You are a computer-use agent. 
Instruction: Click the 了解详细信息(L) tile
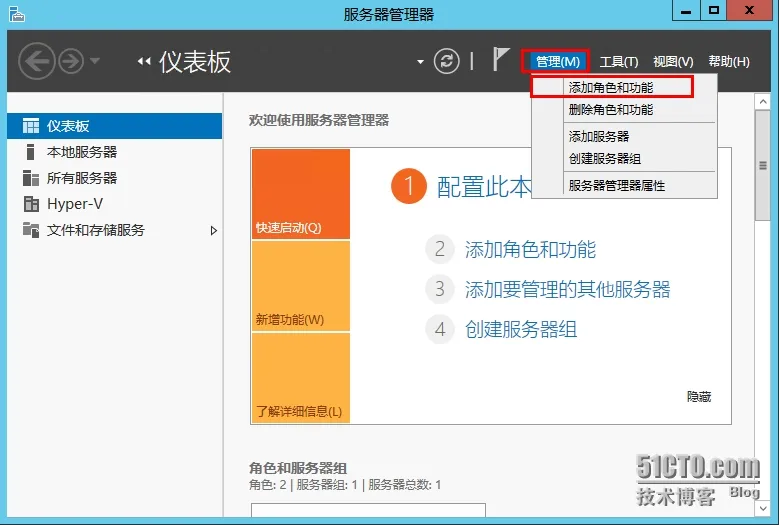[x=301, y=377]
